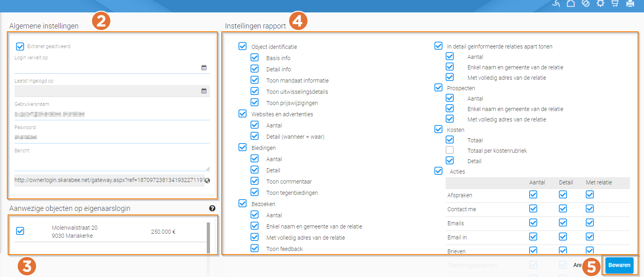Viewport: 644px width, 277px height.
Task: Uncheck the Molenwalstraat 20 object checkbox
Action: click(x=20, y=231)
